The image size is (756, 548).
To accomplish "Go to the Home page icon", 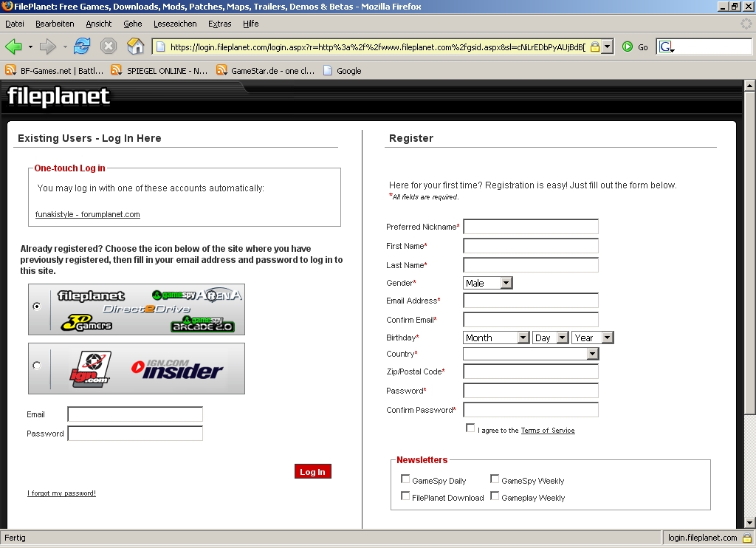I will pos(136,47).
